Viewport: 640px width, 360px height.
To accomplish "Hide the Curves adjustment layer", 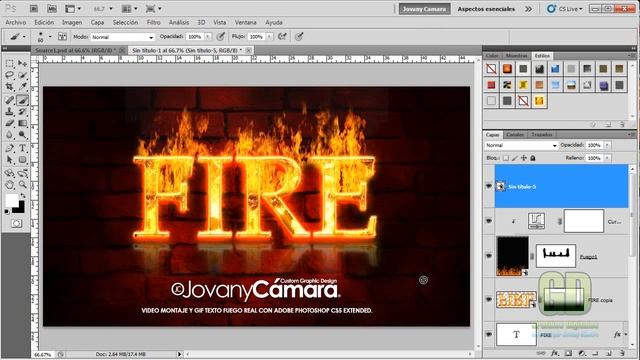I will [489, 221].
